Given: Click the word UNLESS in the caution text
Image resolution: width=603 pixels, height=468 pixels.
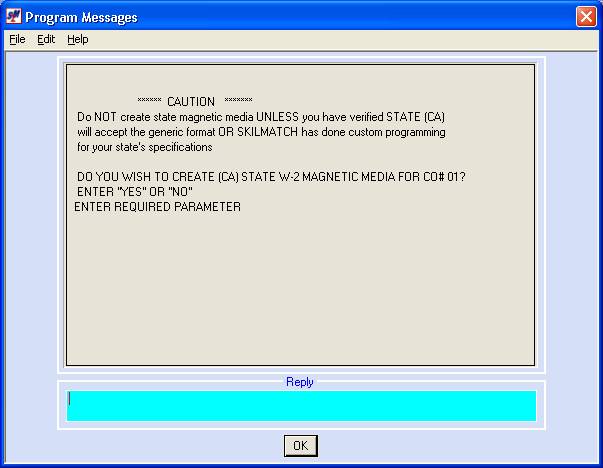Looking at the screenshot, I should [277, 117].
